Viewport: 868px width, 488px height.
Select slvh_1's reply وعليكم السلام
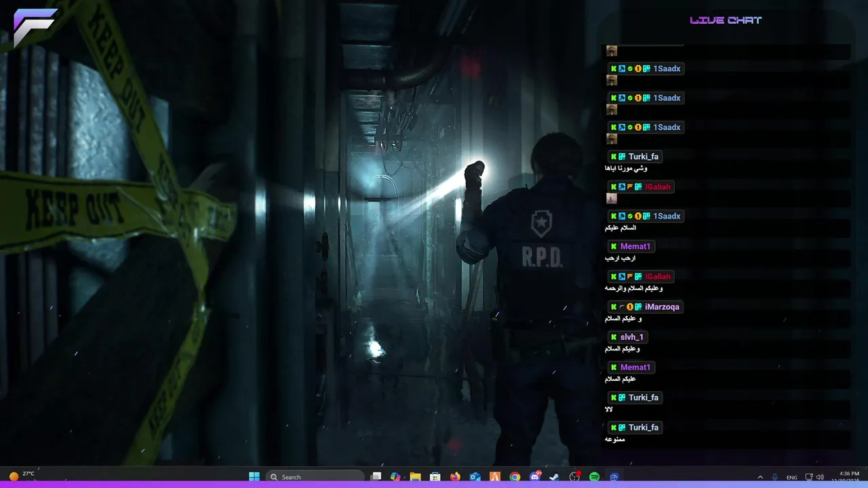click(623, 349)
